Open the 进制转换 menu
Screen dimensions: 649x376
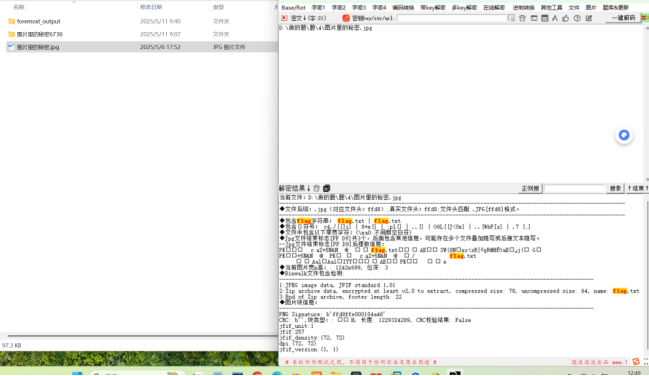click(x=524, y=7)
